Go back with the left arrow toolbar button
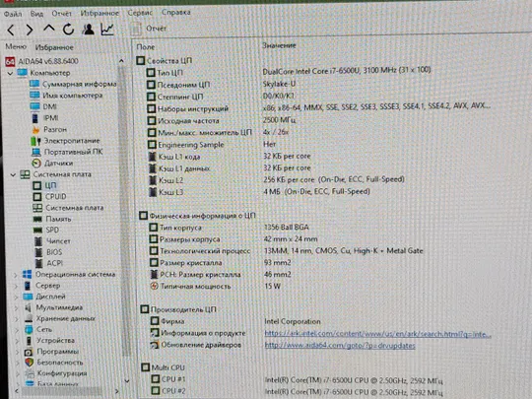Screen dimensions: 532x399 click(11, 30)
